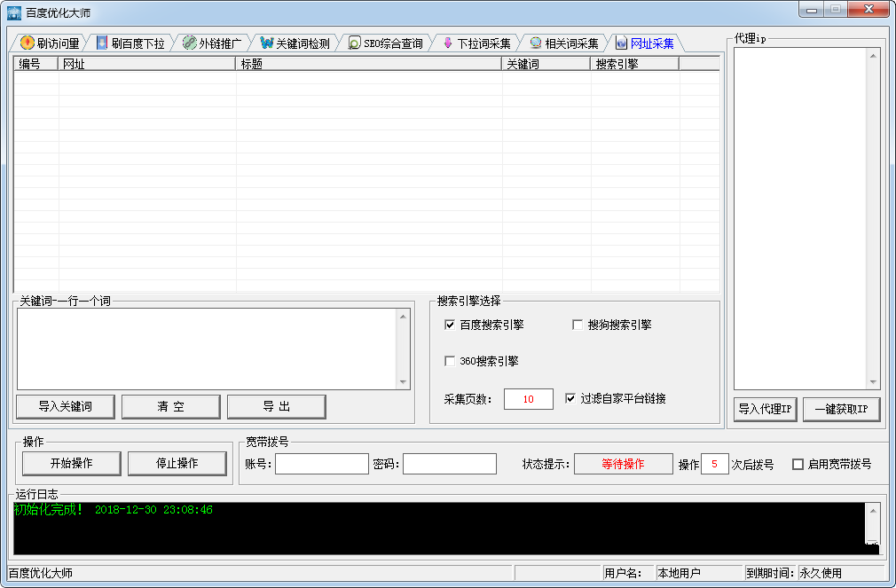The height and width of the screenshot is (588, 896).
Task: Enable the 360搜索引擎 checkbox
Action: pos(450,361)
